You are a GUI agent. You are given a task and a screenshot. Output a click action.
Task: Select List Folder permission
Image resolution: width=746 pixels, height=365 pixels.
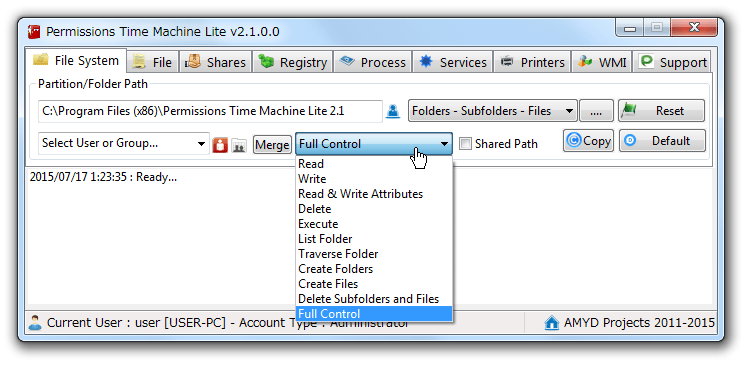pos(373,239)
